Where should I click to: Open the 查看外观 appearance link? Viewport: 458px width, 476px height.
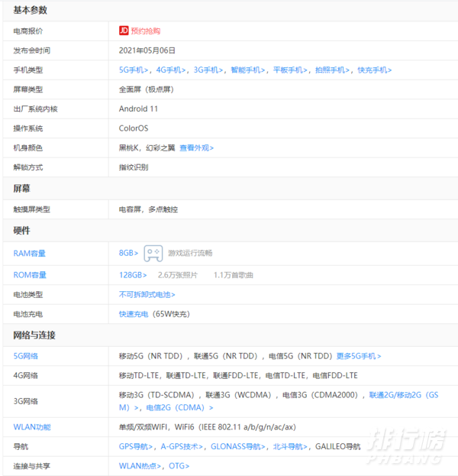pos(196,147)
